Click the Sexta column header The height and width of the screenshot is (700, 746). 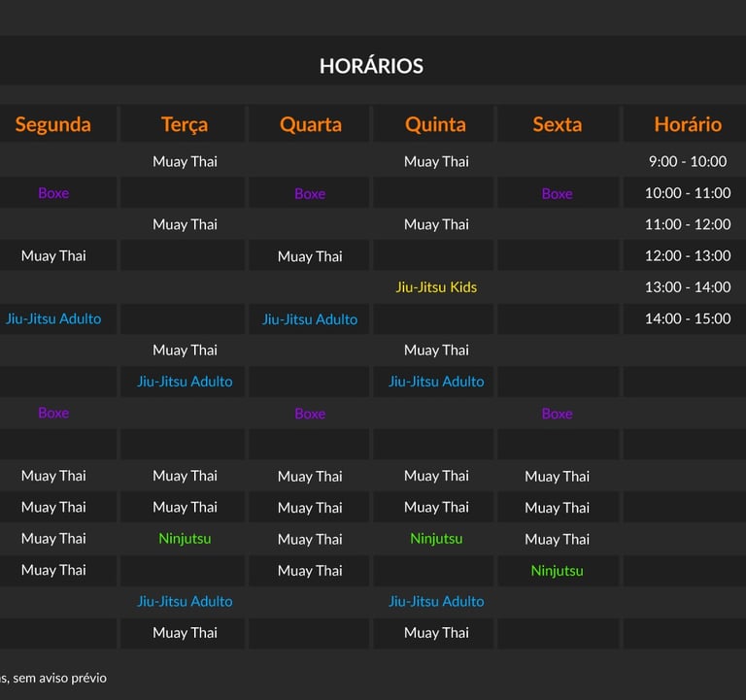[x=558, y=124]
